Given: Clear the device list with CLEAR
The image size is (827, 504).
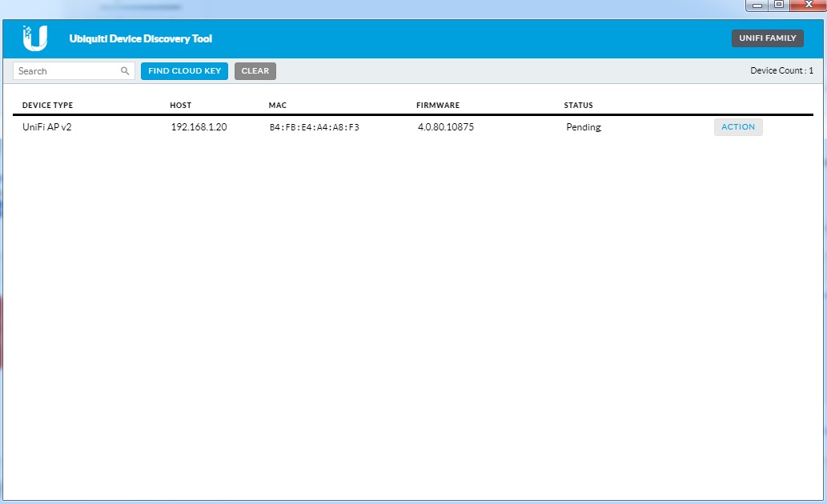Looking at the screenshot, I should 255,70.
